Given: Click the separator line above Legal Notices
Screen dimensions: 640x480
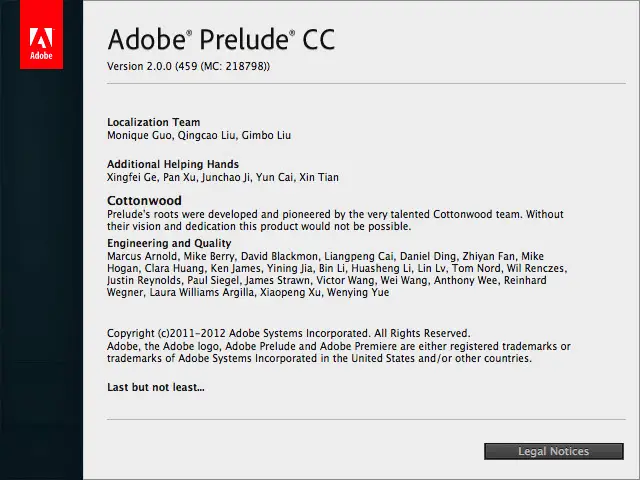Looking at the screenshot, I should [366, 419].
